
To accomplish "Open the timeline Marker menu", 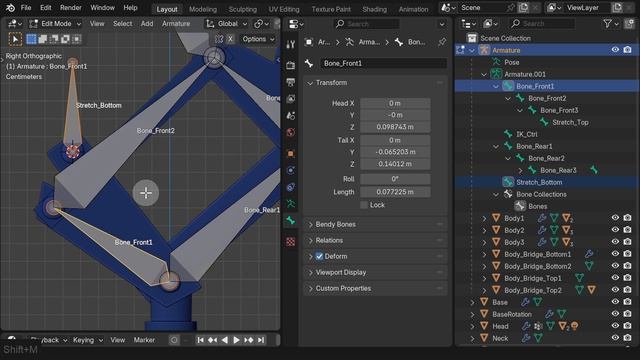I will coord(144,340).
